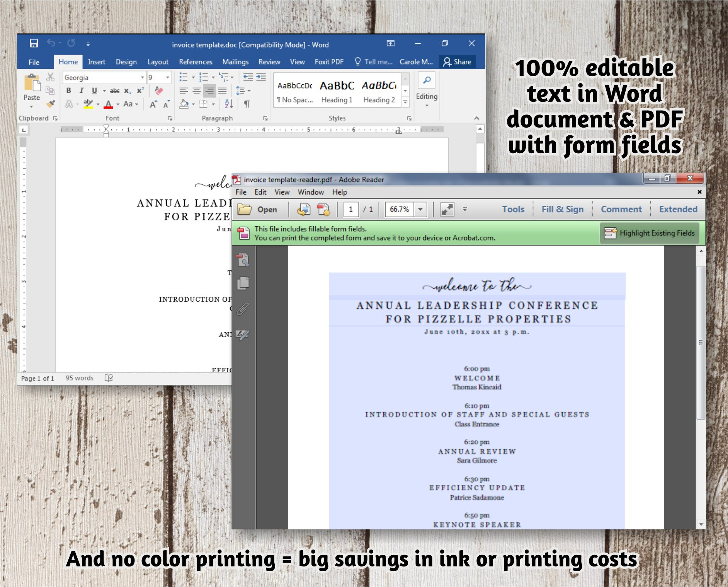The height and width of the screenshot is (587, 728).
Task: Click save-to-online icon in Reader toolbar
Action: [303, 210]
